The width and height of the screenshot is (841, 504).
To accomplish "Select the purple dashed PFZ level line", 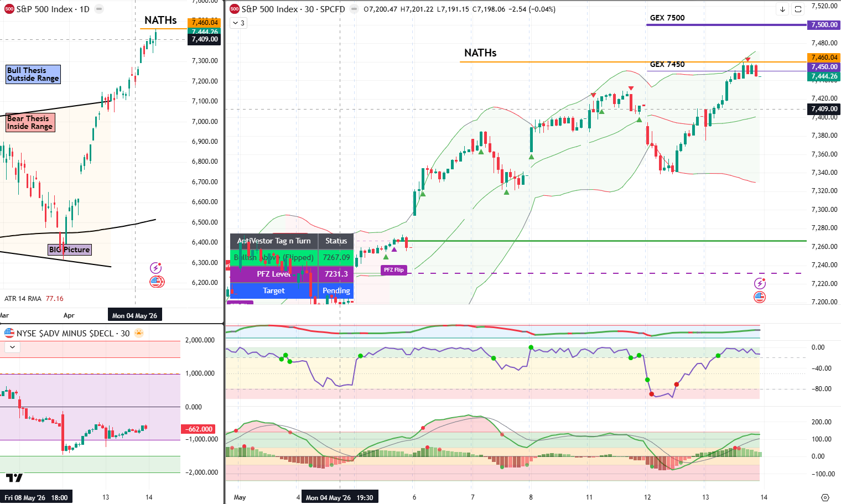I will pyautogui.click(x=606, y=273).
